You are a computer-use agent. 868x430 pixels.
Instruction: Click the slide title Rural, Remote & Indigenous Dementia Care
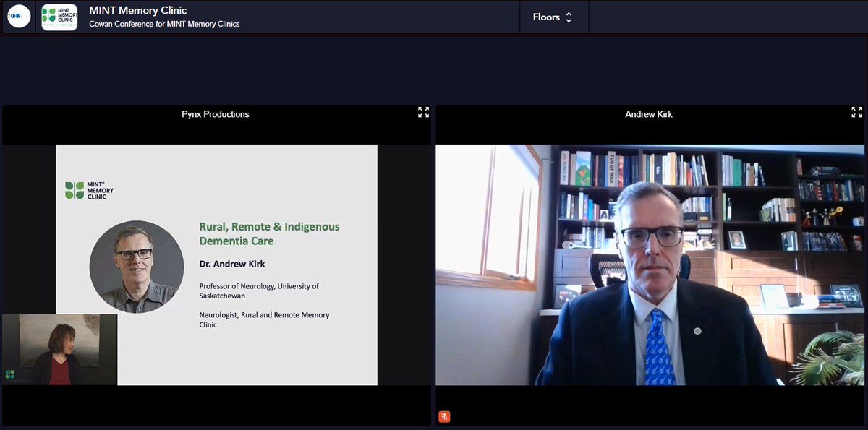coord(269,233)
